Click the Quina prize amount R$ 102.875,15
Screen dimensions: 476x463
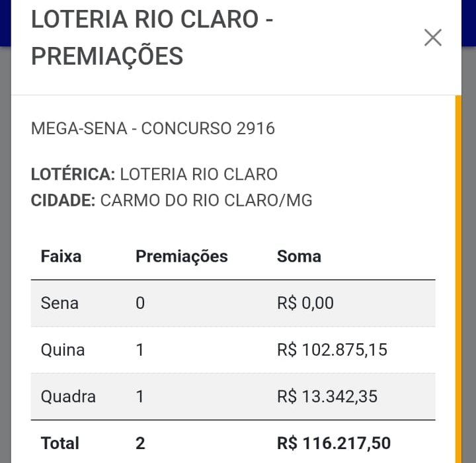pyautogui.click(x=332, y=350)
